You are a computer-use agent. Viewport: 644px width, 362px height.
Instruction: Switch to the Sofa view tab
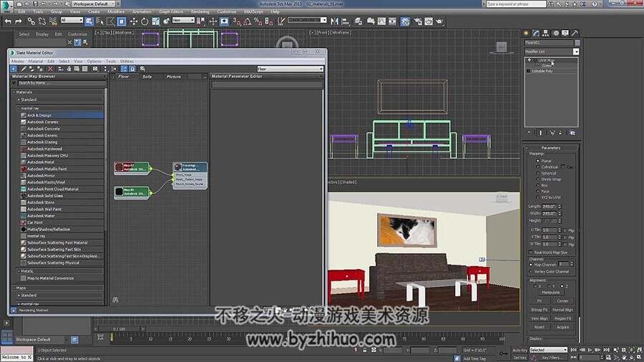[147, 77]
